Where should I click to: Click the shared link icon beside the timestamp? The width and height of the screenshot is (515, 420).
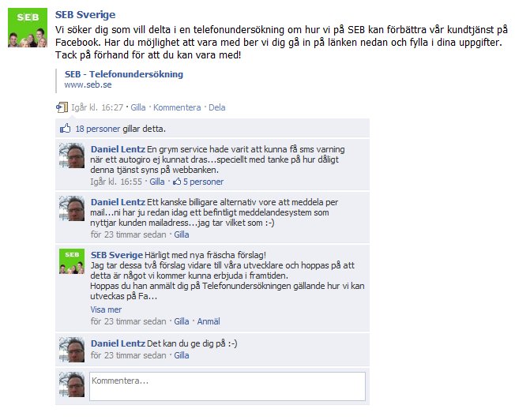click(x=62, y=107)
